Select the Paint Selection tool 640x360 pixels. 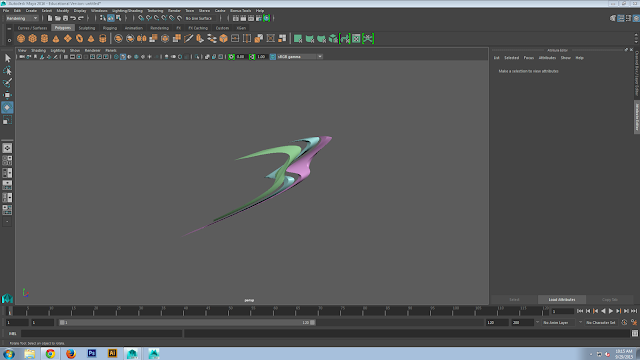(7, 82)
